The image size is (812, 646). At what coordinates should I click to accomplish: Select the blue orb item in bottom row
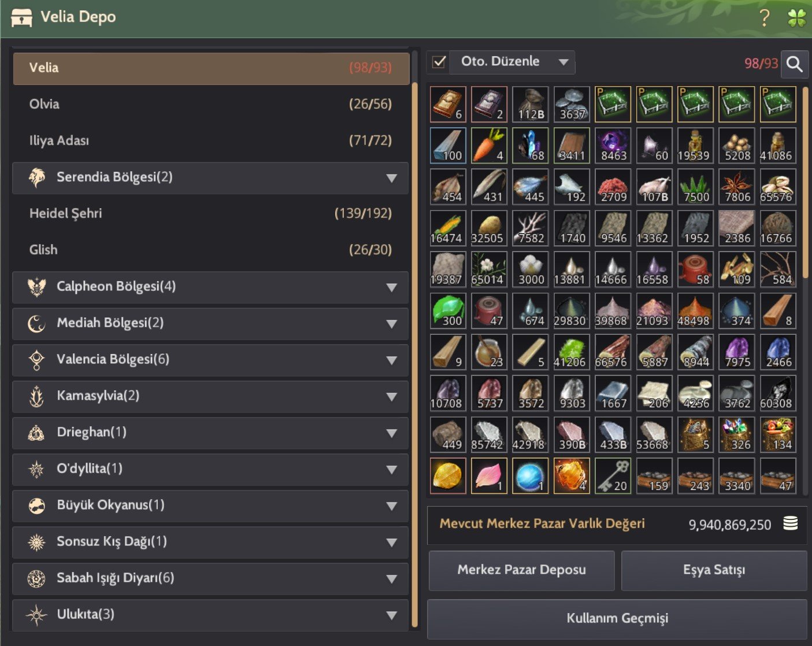(531, 476)
